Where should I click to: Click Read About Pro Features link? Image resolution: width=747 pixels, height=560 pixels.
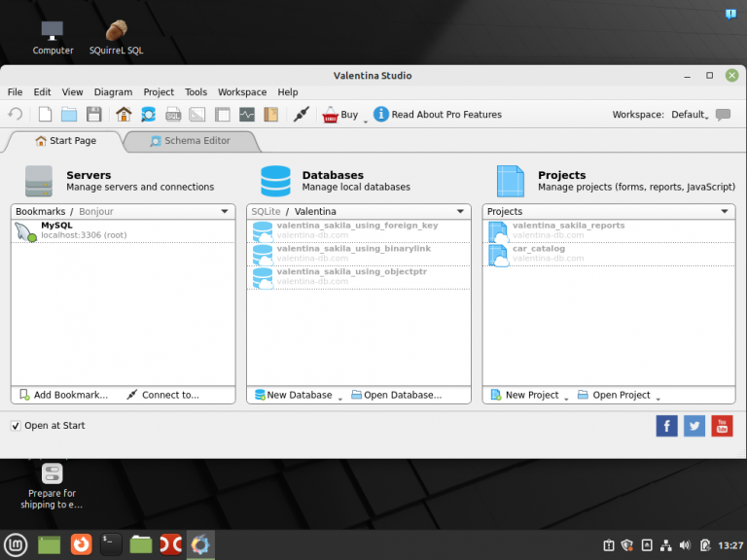(x=446, y=115)
